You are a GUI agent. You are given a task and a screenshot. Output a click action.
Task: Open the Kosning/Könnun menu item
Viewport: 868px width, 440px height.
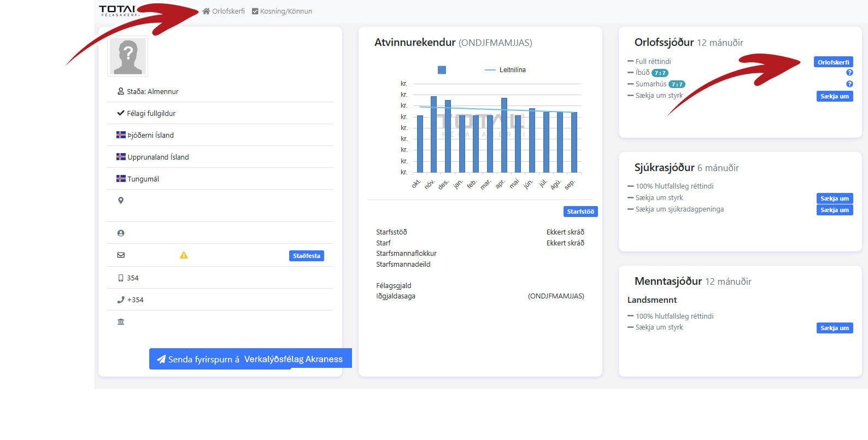click(286, 11)
